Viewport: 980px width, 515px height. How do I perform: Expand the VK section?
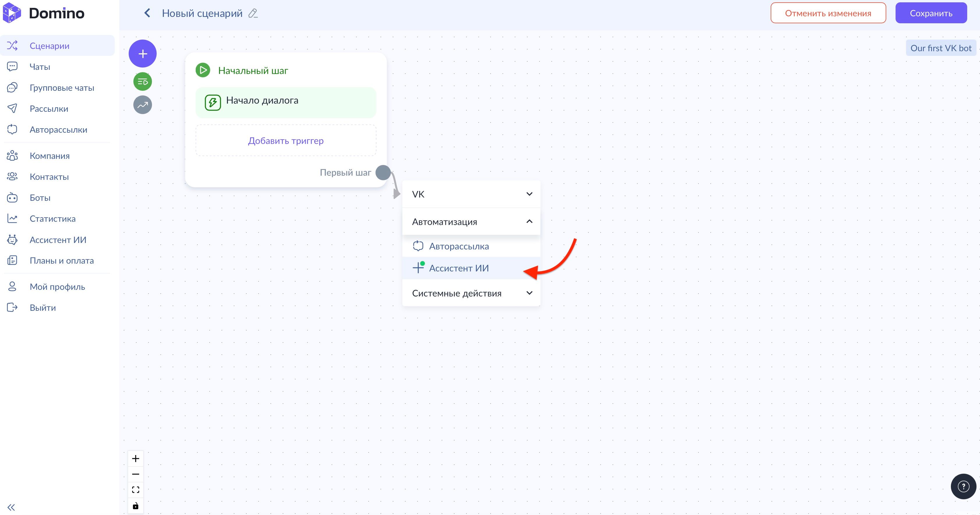tap(471, 194)
